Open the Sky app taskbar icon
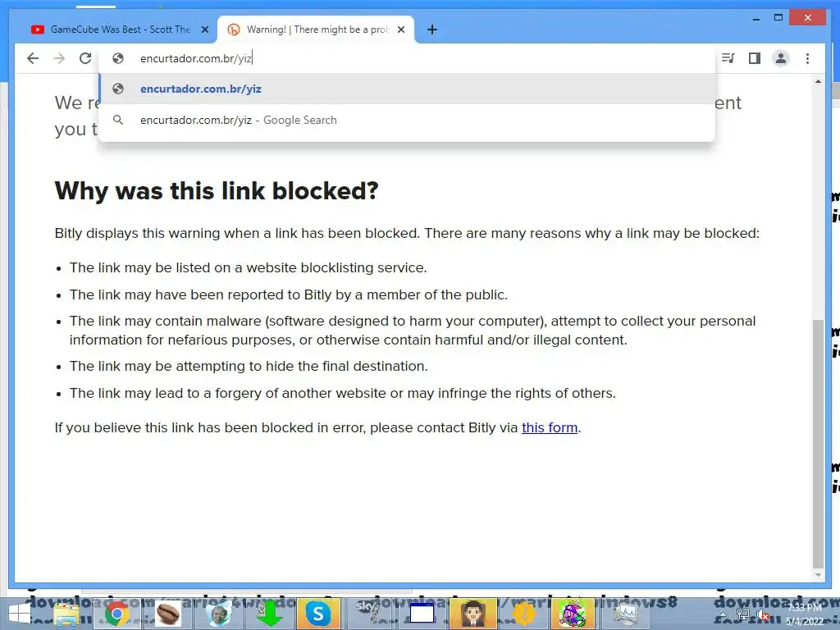This screenshot has height=630, width=840. 370,614
